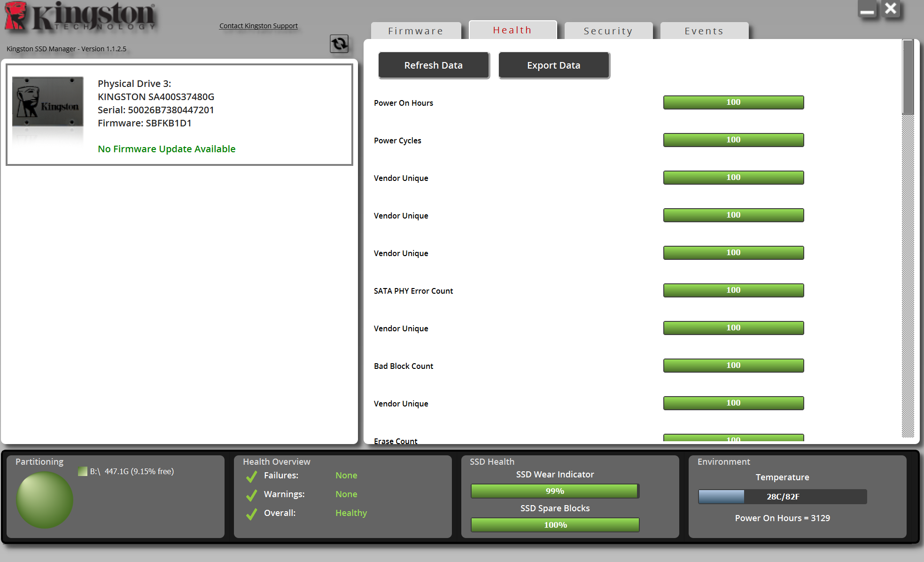Click the Warnings green checkmark icon
The height and width of the screenshot is (562, 924).
252,495
